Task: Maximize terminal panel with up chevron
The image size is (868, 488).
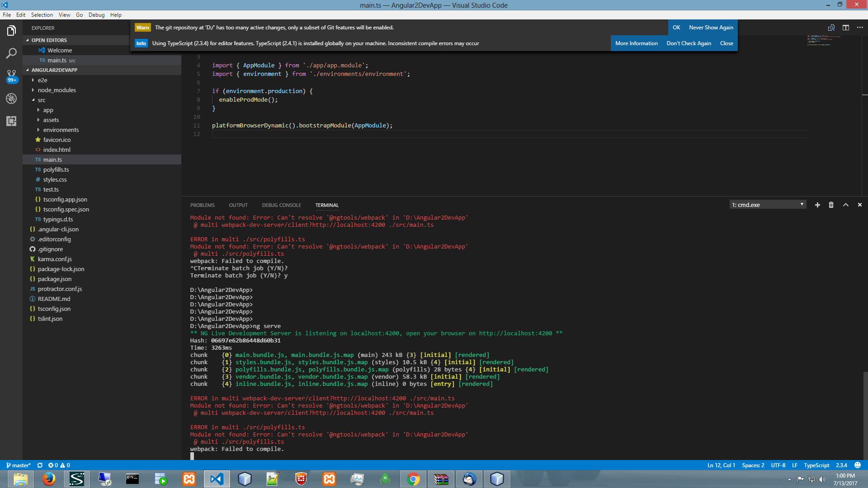Action: [845, 205]
